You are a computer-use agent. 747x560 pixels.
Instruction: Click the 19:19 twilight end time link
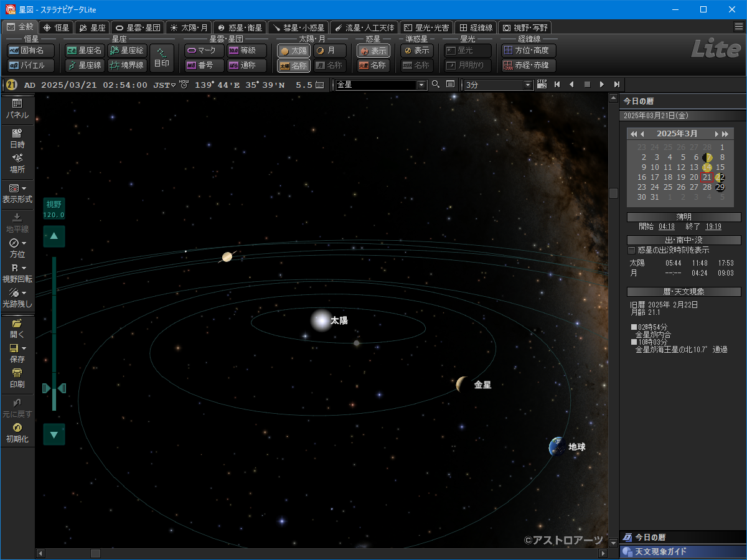pyautogui.click(x=713, y=227)
